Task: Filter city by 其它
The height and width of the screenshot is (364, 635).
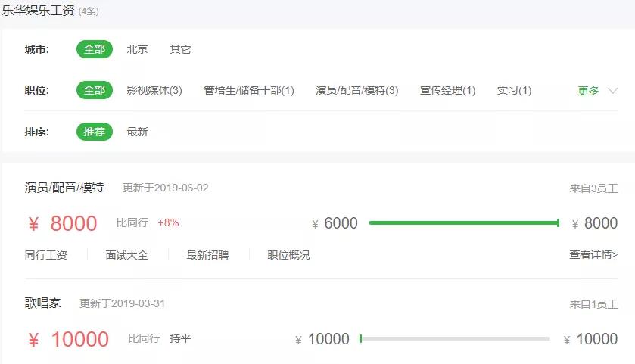Action: pos(180,49)
